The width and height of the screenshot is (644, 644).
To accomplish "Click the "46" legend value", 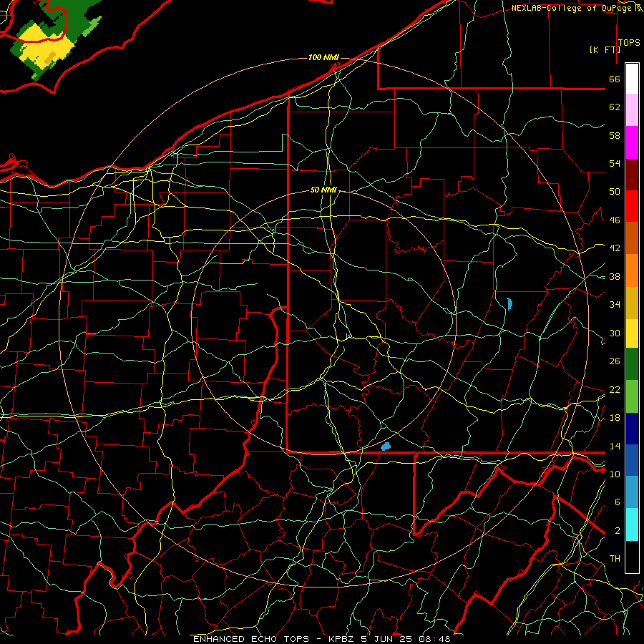I will tap(615, 220).
